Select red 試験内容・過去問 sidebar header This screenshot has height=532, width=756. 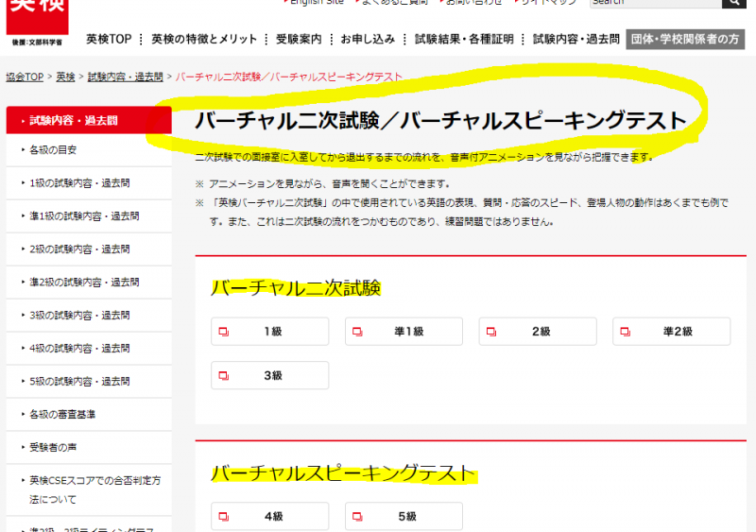(89, 120)
